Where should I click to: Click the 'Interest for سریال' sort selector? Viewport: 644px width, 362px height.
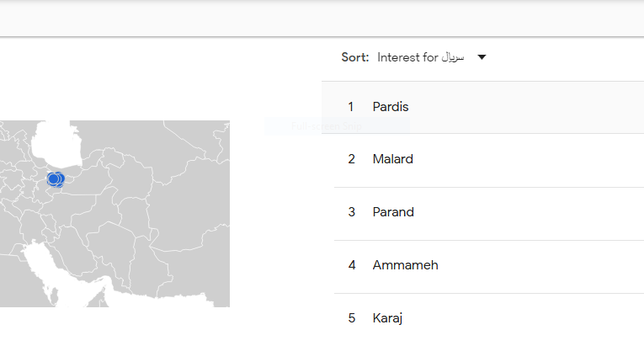tap(420, 57)
